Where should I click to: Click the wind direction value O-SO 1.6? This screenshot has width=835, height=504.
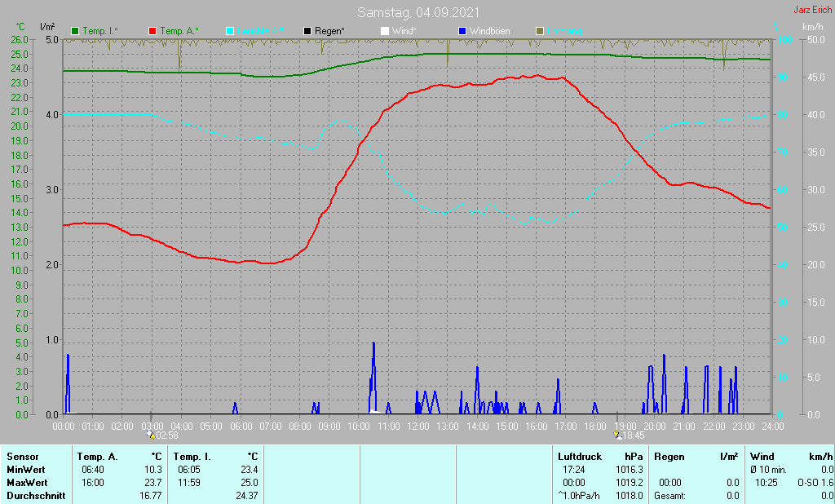click(x=815, y=483)
